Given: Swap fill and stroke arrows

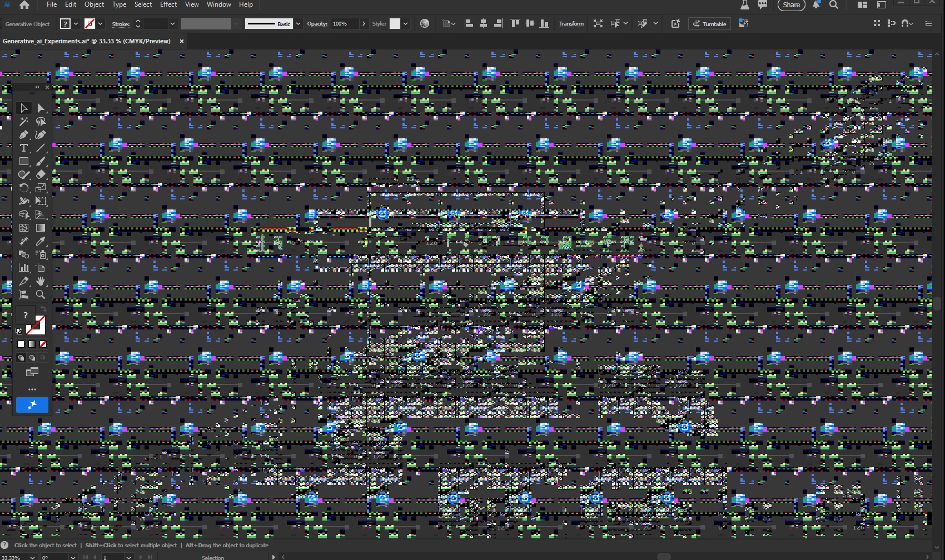Looking at the screenshot, I should (x=43, y=308).
